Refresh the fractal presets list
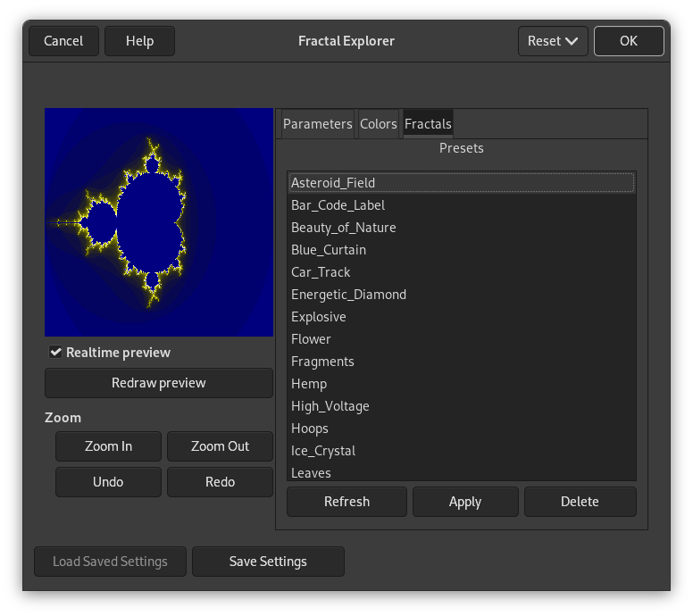The width and height of the screenshot is (693, 616). click(346, 502)
